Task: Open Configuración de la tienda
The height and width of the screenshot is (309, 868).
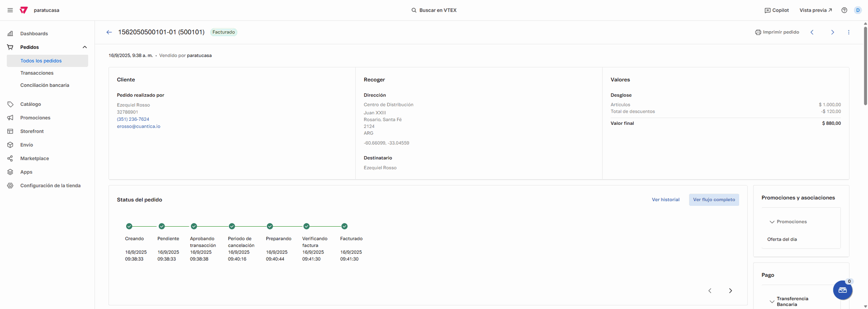Action: (x=50, y=185)
